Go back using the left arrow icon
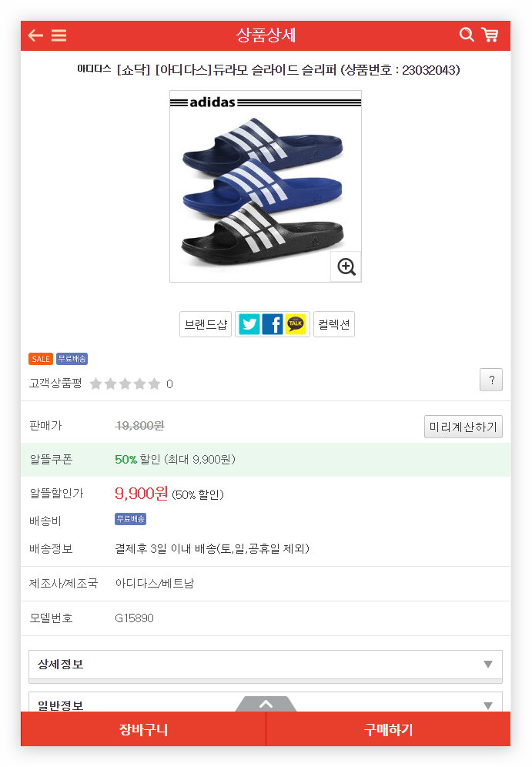The width and height of the screenshot is (532, 767). pyautogui.click(x=35, y=35)
